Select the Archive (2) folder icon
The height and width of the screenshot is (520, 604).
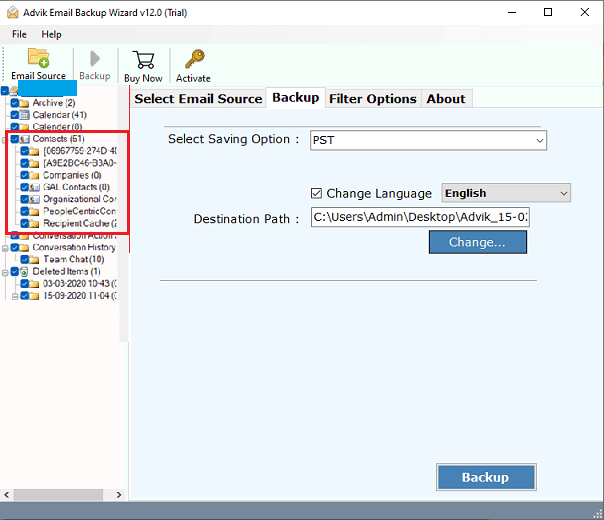pos(24,103)
